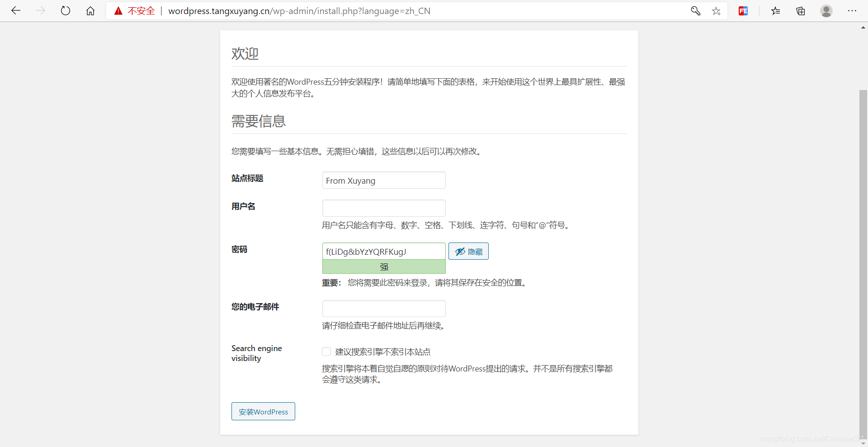
Task: Open the browser home page
Action: pos(90,11)
